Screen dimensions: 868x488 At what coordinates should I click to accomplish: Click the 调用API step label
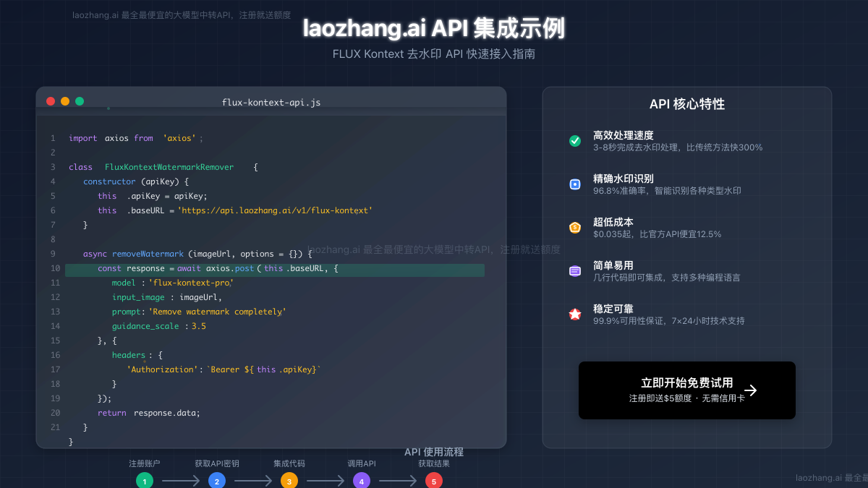(362, 463)
